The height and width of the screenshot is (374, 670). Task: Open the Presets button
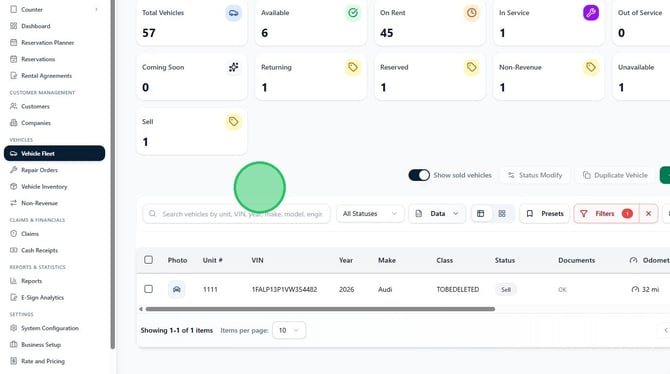[x=545, y=214]
